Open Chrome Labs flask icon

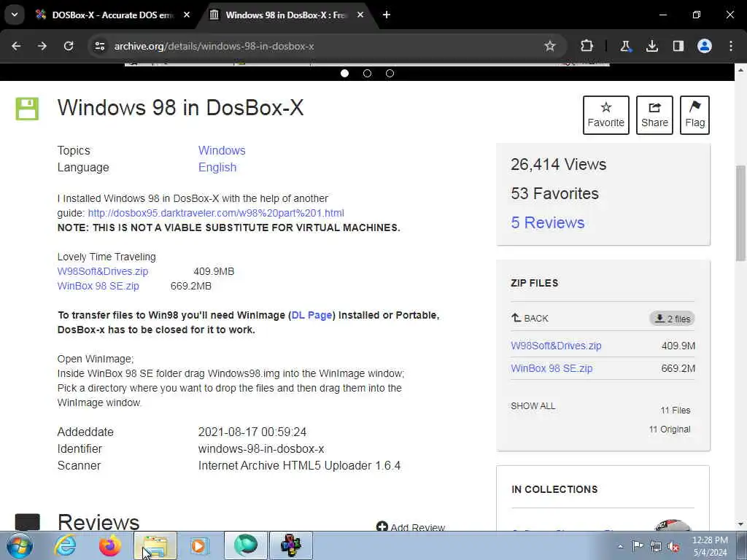pyautogui.click(x=625, y=46)
